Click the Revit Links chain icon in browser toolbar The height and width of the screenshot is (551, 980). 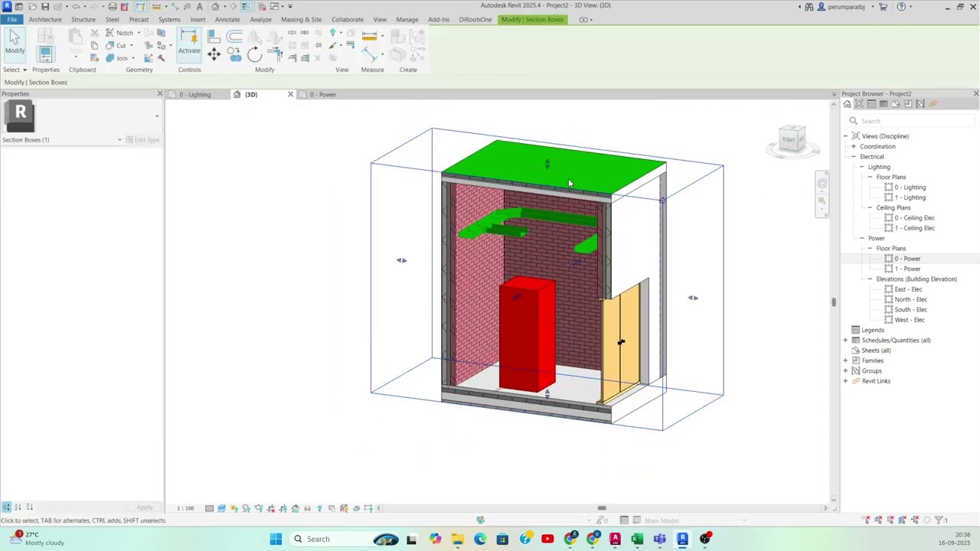click(933, 104)
